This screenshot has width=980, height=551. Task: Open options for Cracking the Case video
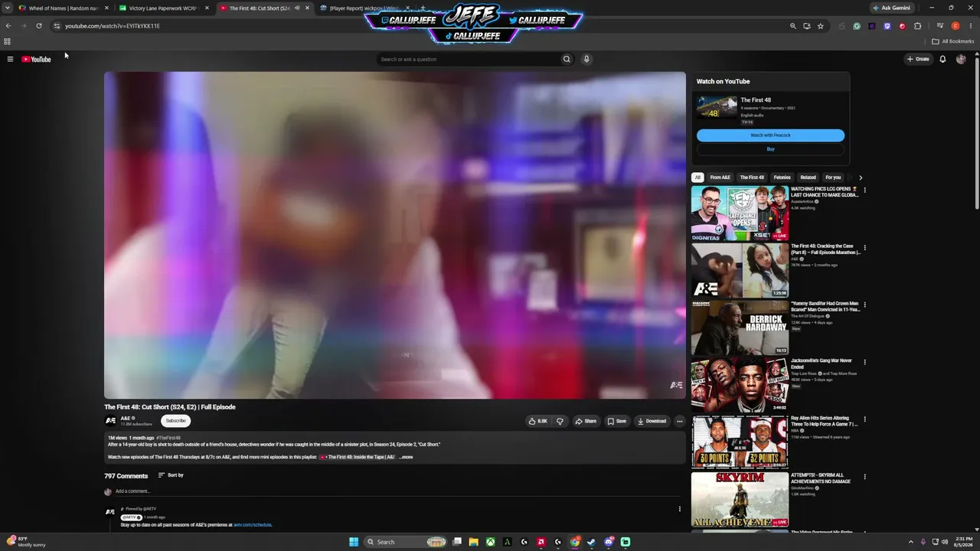(x=864, y=248)
